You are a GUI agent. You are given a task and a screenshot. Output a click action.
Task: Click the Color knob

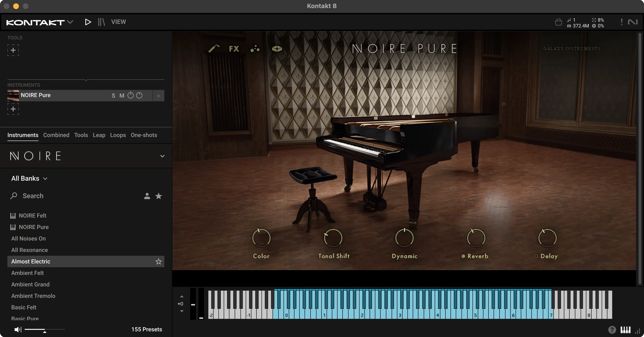tap(261, 238)
